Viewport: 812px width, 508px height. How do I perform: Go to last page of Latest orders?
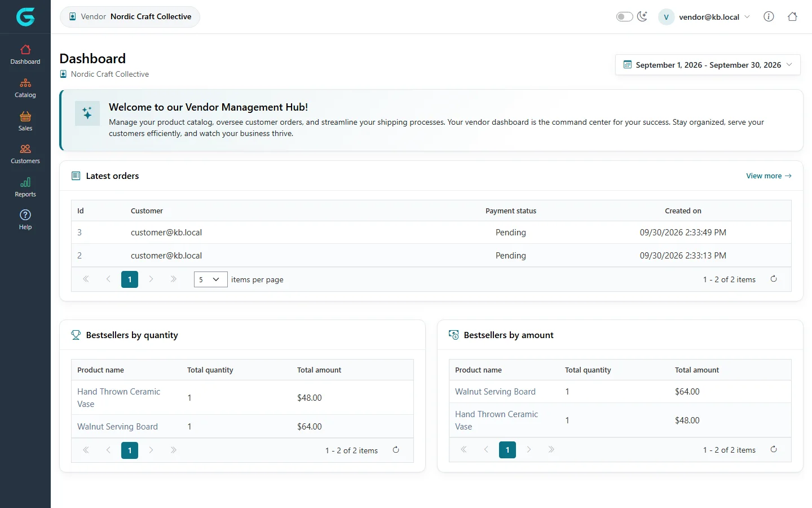(x=173, y=279)
